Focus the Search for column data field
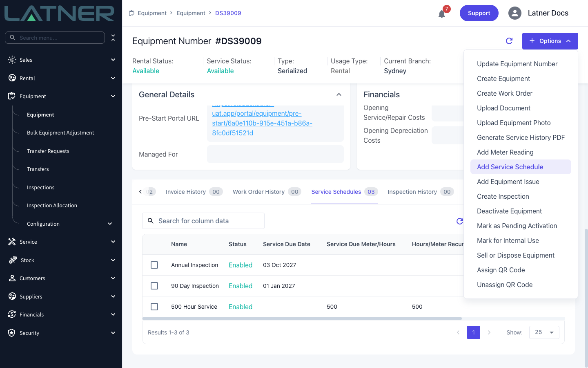588x368 pixels. click(x=203, y=221)
